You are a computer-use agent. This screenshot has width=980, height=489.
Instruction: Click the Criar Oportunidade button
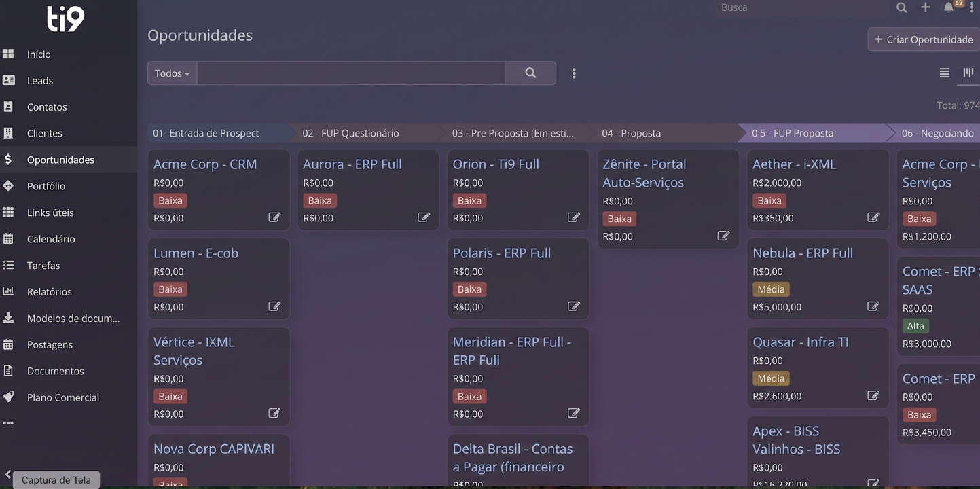click(x=924, y=39)
